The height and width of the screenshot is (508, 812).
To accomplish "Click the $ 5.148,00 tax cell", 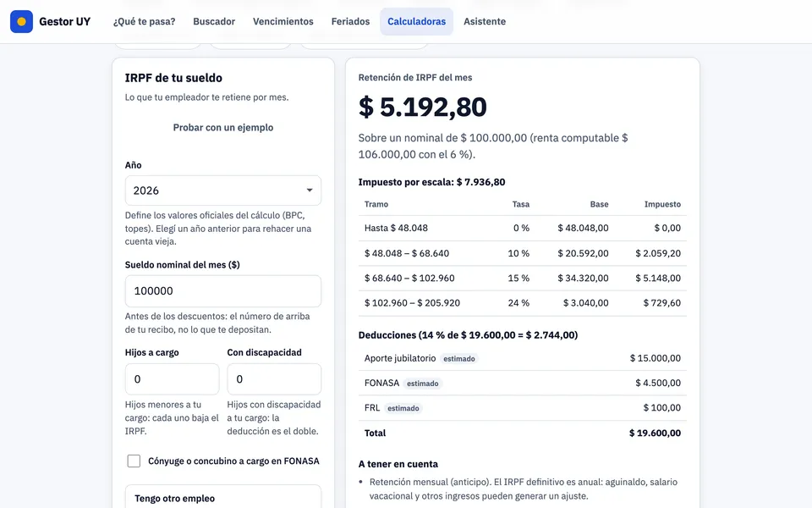I will (x=658, y=279).
